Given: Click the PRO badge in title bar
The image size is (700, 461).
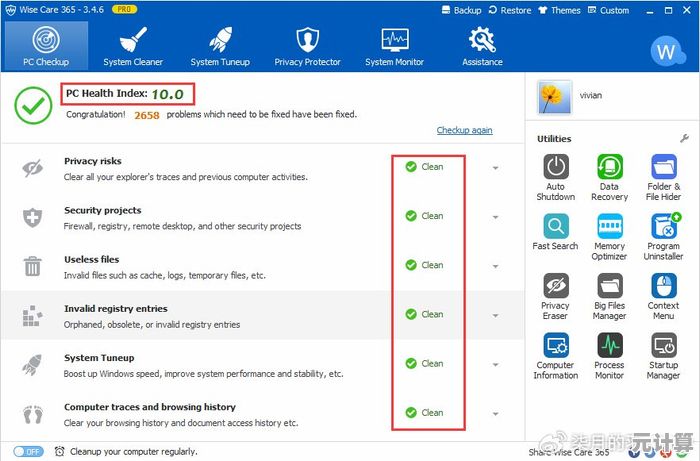Looking at the screenshot, I should pyautogui.click(x=124, y=9).
